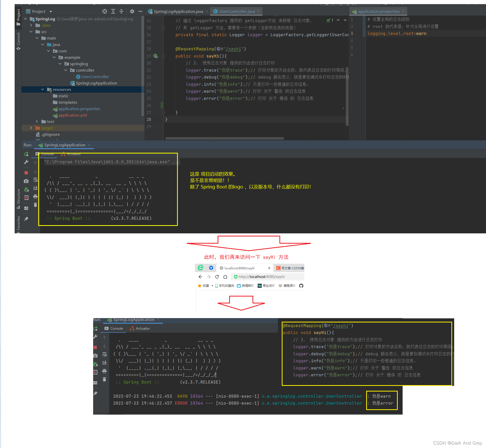Image resolution: width=486 pixels, height=448 pixels.
Task: Open the Console tab in the bottom Run window
Action: pos(114,328)
